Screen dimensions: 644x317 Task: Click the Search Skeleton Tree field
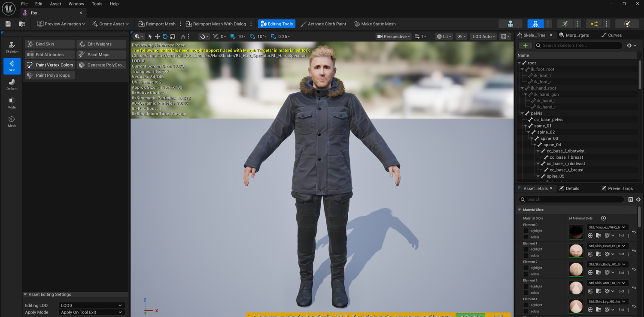point(578,45)
